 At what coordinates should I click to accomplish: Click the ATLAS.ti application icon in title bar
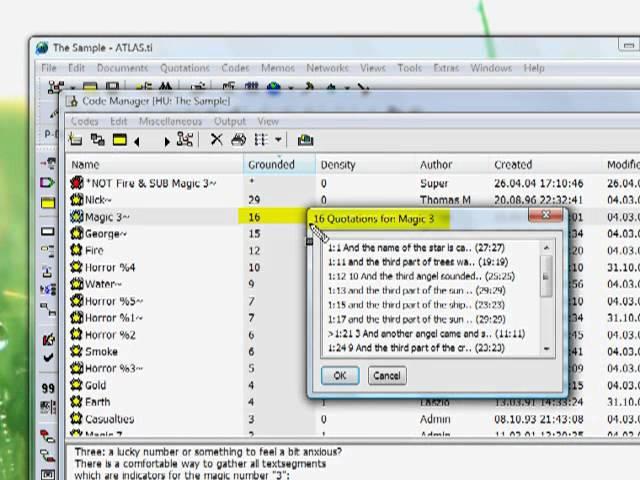coord(42,48)
